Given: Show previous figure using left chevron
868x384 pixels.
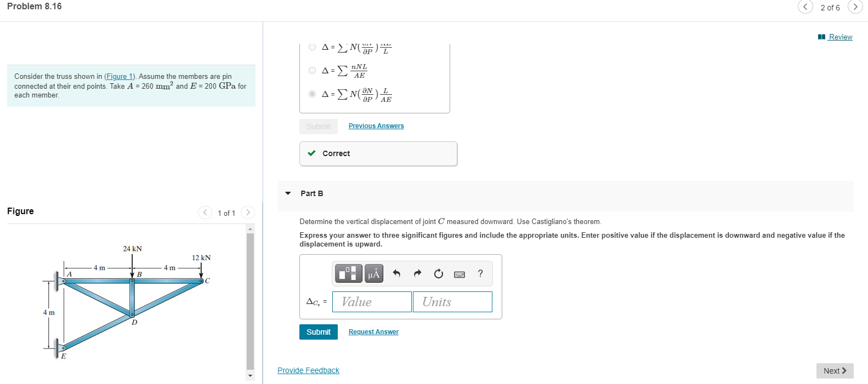Looking at the screenshot, I should [205, 213].
